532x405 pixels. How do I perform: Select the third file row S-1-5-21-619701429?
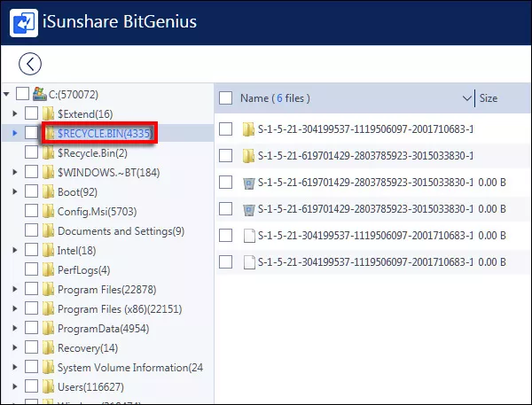373,183
